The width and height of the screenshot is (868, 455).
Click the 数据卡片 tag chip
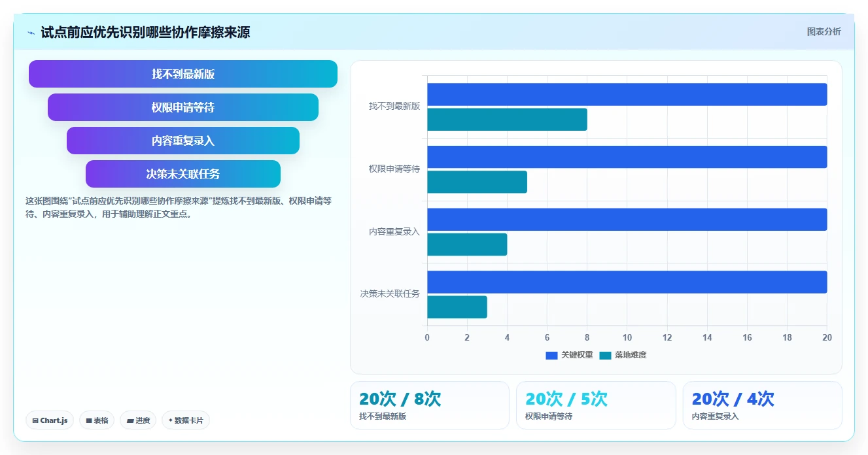point(186,420)
